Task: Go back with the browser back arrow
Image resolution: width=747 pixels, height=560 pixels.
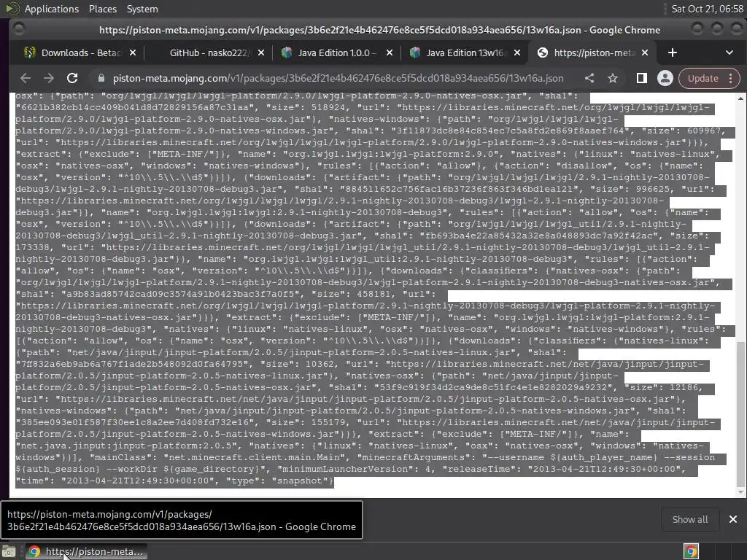Action: pos(26,78)
